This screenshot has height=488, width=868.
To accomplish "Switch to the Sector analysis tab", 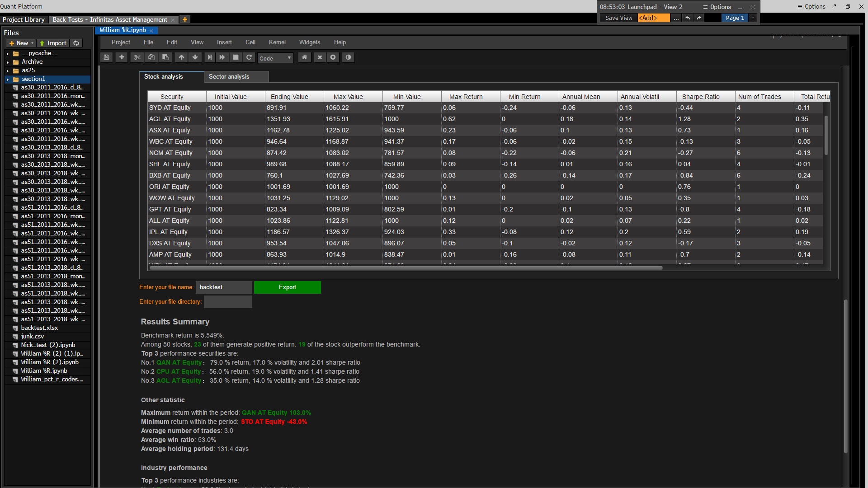I will coord(229,77).
